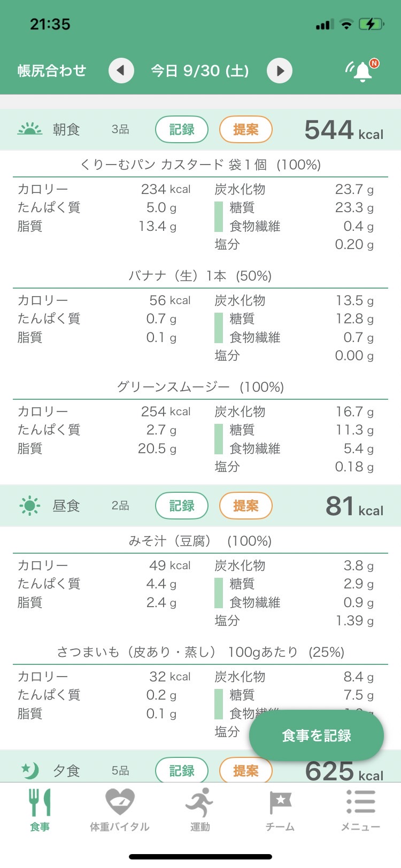Image resolution: width=401 pixels, height=868 pixels.
Task: Open 帳尻合わせ in header
Action: point(52,71)
